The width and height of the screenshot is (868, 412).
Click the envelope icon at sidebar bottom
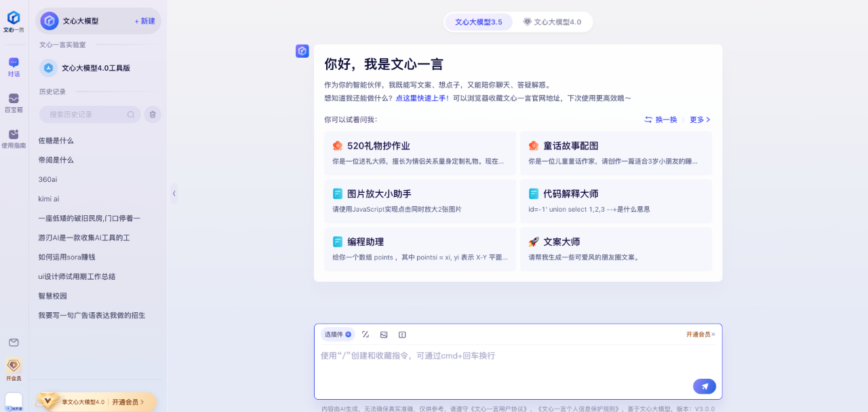click(14, 343)
